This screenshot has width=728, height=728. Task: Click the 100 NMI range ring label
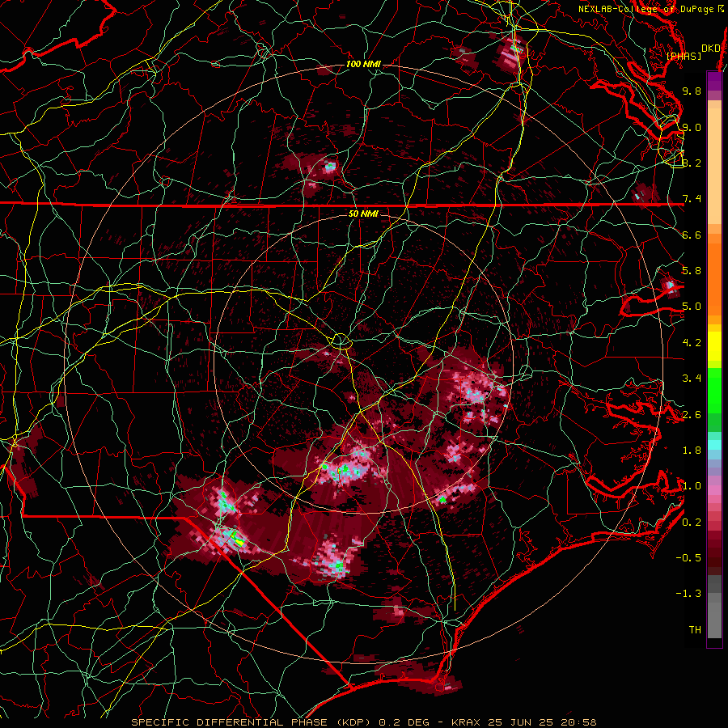[x=363, y=64]
